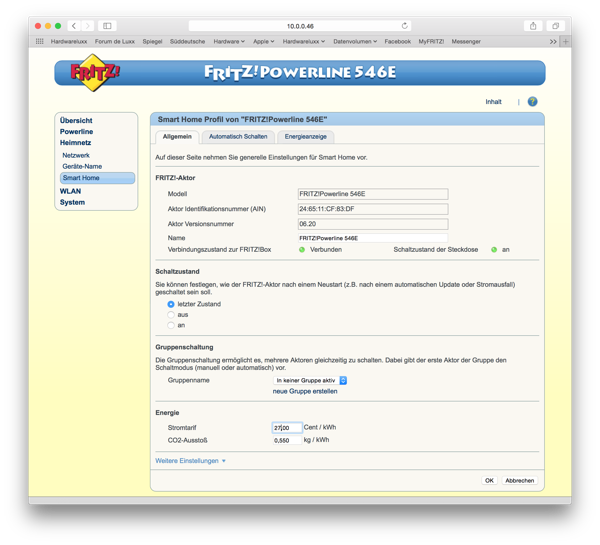The height and width of the screenshot is (545, 600).
Task: Open the Share icon in Safari toolbar
Action: (533, 26)
